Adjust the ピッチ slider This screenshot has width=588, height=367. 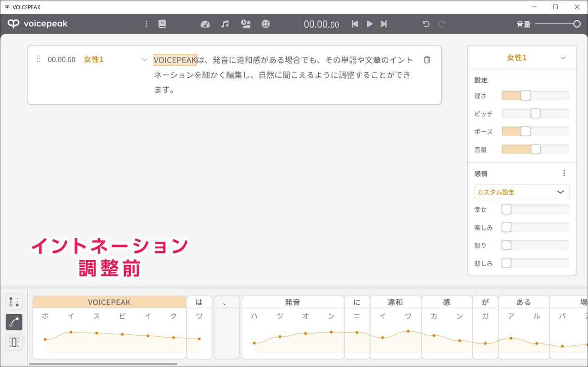click(x=535, y=114)
